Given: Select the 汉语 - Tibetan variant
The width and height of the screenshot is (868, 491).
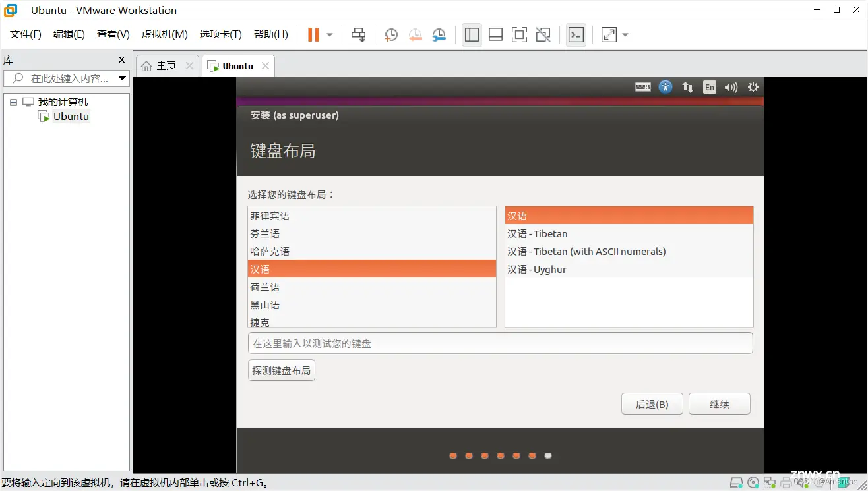Looking at the screenshot, I should click(629, 233).
